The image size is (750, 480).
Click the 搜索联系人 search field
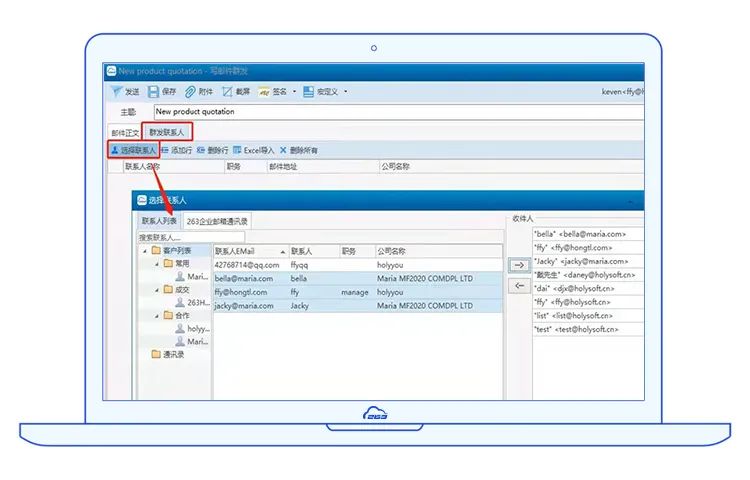[172, 238]
